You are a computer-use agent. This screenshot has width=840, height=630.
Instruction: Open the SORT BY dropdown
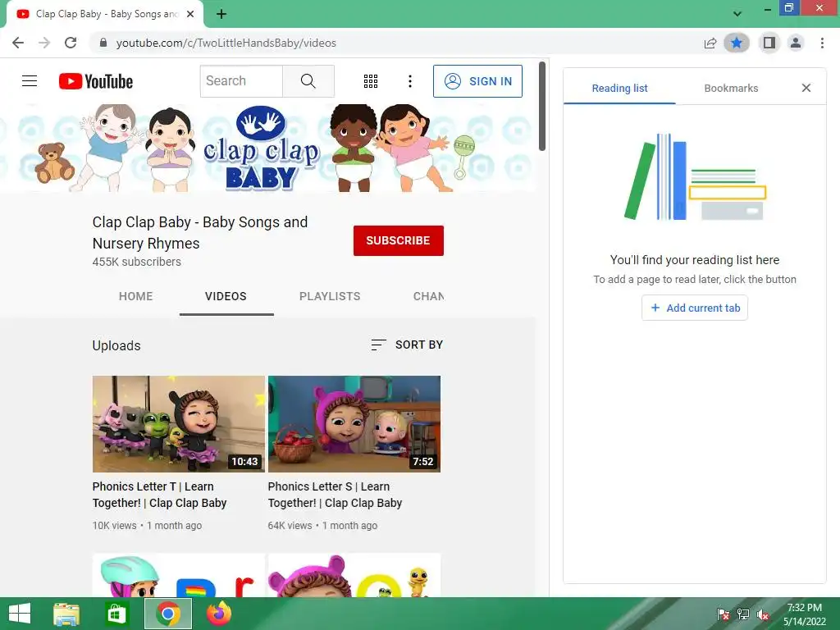407,345
